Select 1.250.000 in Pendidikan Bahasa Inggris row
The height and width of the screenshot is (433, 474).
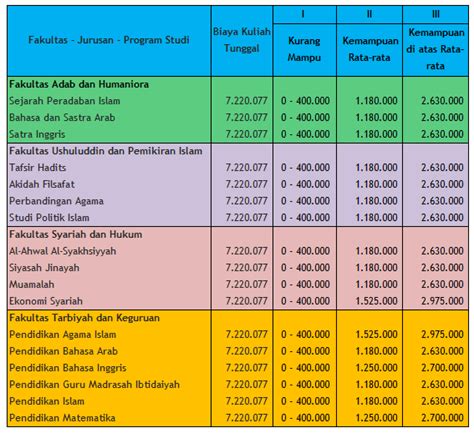tap(376, 368)
